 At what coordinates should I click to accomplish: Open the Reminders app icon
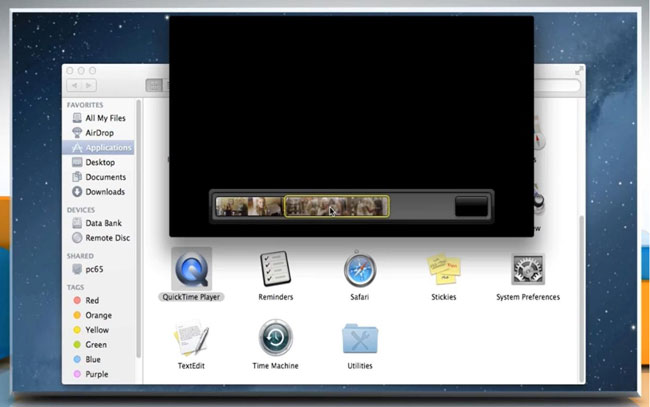275,269
